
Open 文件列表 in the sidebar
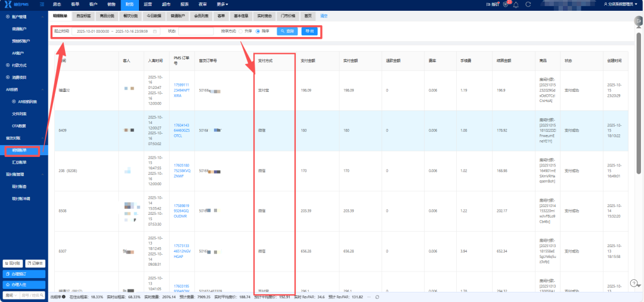tap(20, 113)
